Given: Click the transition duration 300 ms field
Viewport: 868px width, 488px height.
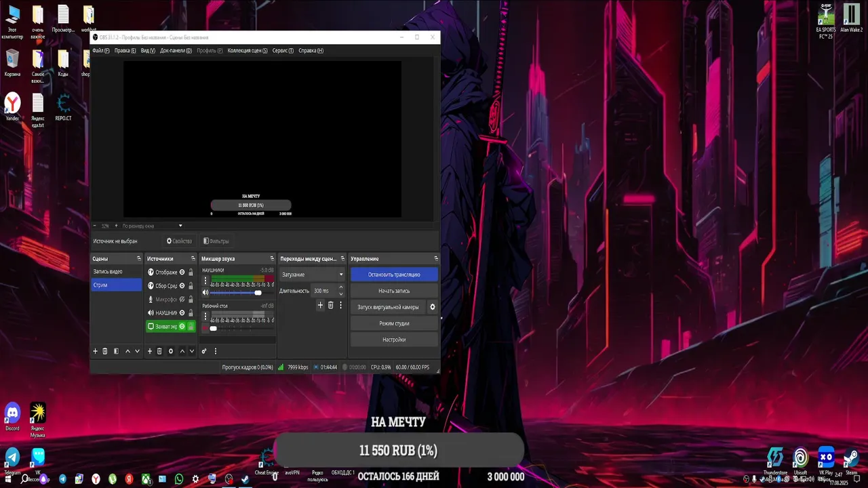Looking at the screenshot, I should coord(325,291).
